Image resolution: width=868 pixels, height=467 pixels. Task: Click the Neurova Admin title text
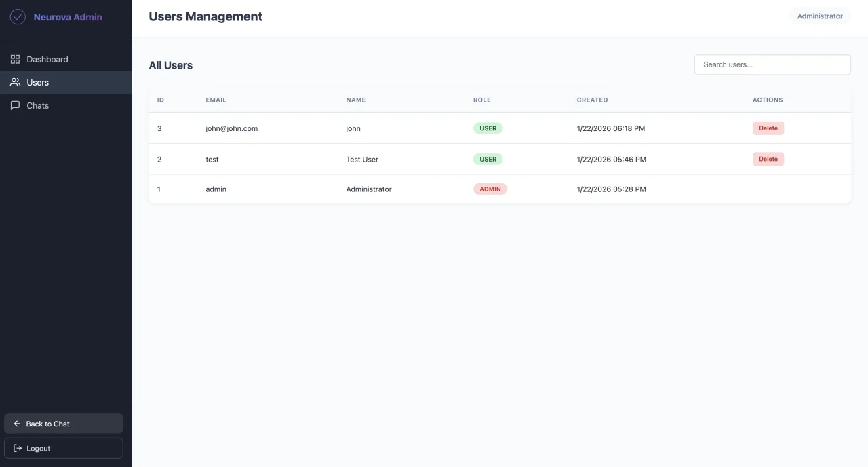click(68, 17)
